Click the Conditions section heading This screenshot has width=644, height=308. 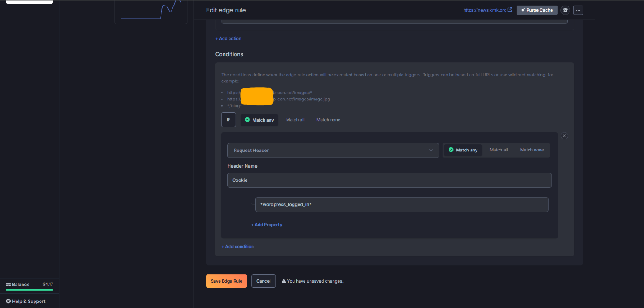(x=229, y=54)
